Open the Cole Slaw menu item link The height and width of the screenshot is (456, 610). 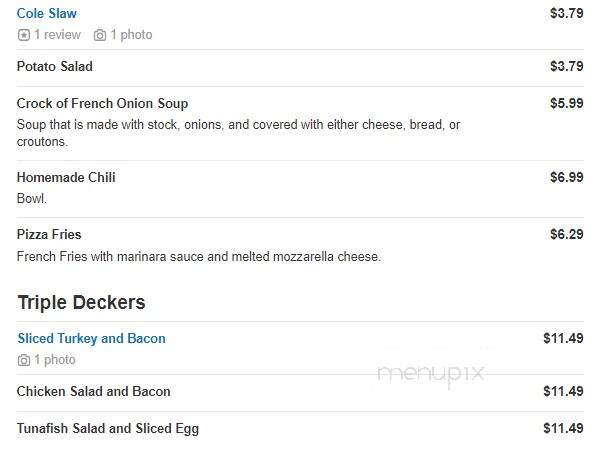point(47,13)
